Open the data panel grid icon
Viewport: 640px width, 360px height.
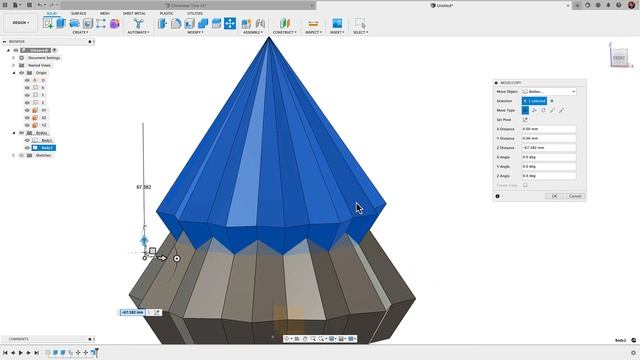5,5
